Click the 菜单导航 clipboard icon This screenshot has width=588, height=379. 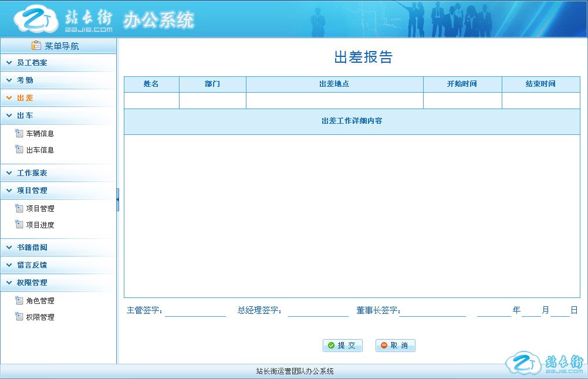coord(36,46)
